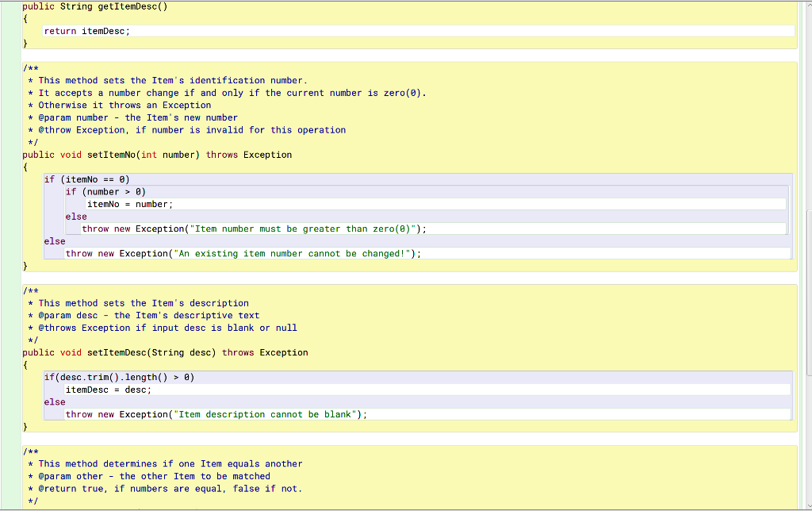This screenshot has width=812, height=511.
Task: Click throw line 'Item description cannot be blank'
Action: tap(216, 415)
